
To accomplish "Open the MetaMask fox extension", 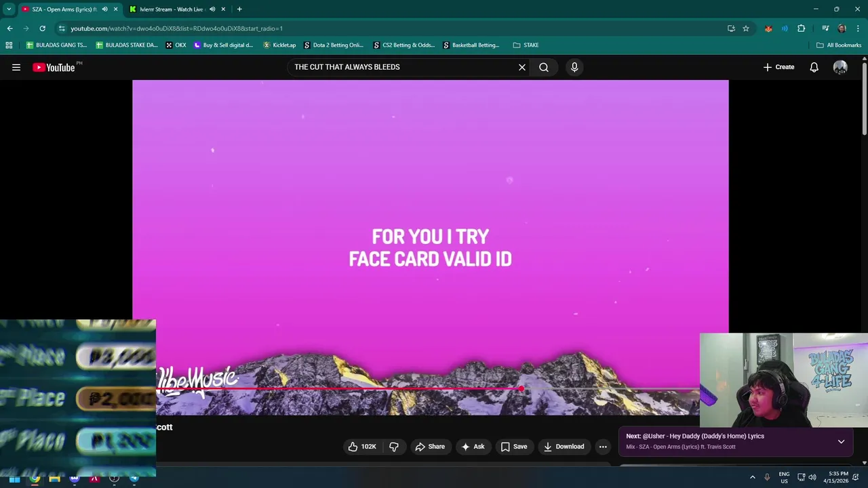I will 768,28.
